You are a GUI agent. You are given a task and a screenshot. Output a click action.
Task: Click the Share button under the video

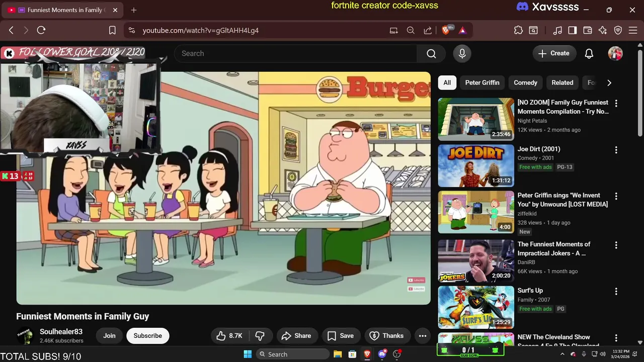(x=296, y=336)
